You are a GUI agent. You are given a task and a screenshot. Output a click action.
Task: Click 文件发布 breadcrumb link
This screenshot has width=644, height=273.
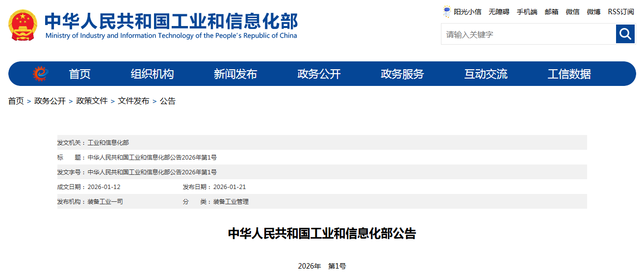point(133,101)
